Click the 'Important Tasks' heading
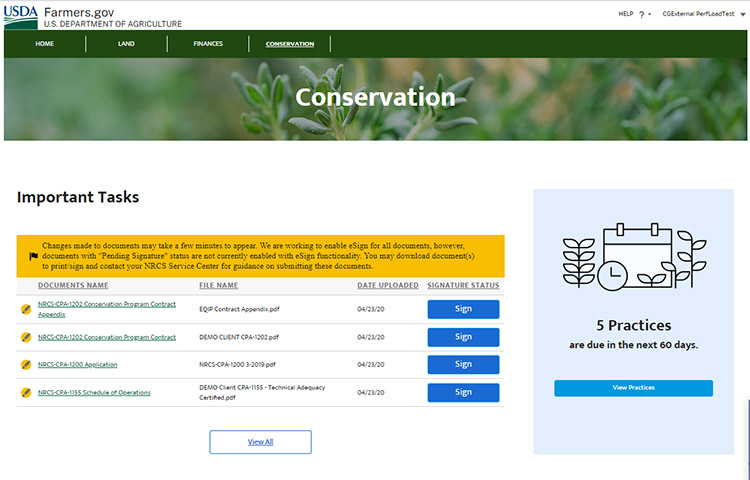The width and height of the screenshot is (750, 480). [x=78, y=197]
